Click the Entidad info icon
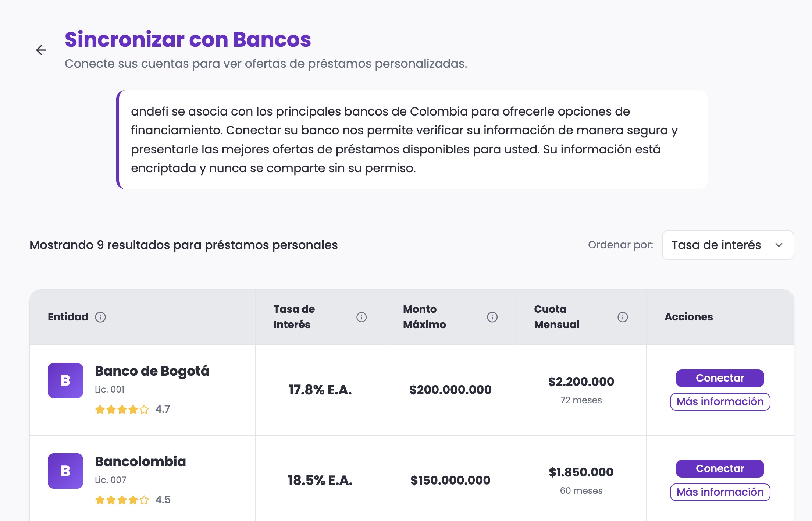 click(100, 317)
